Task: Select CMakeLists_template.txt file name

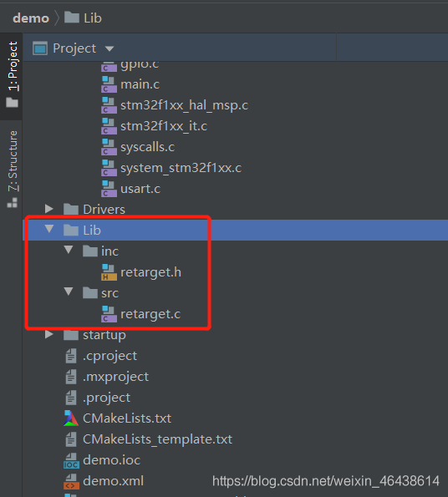Action: point(157,439)
